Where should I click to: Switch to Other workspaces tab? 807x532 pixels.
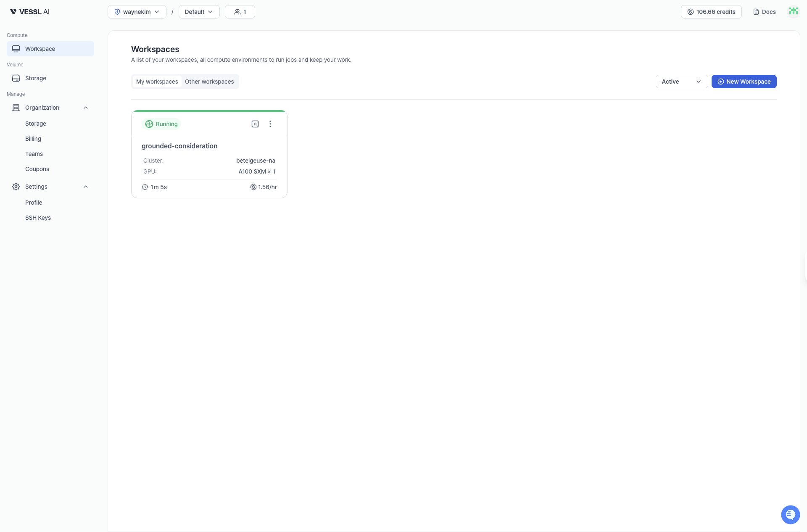pyautogui.click(x=209, y=82)
